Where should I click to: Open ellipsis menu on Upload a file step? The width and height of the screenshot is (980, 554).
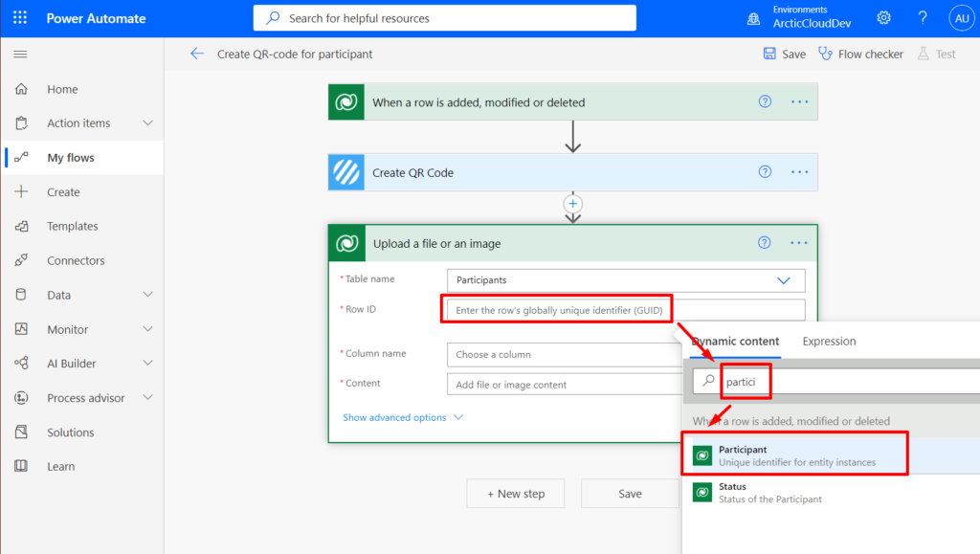[799, 243]
